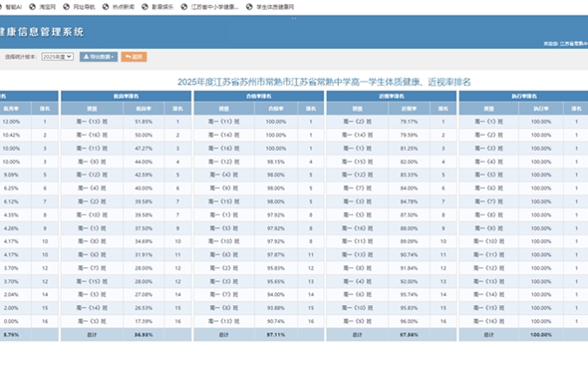Click the 导出数据 export button
The image size is (588, 379).
point(99,57)
